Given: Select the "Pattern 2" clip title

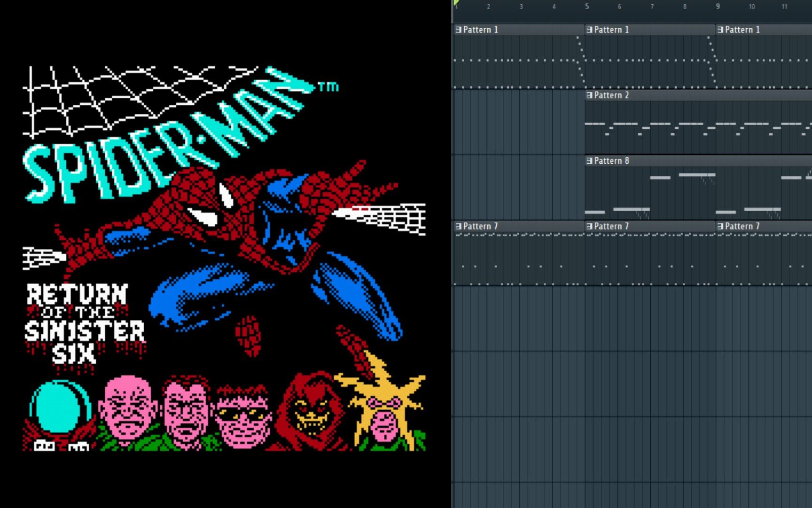Looking at the screenshot, I should (x=611, y=95).
